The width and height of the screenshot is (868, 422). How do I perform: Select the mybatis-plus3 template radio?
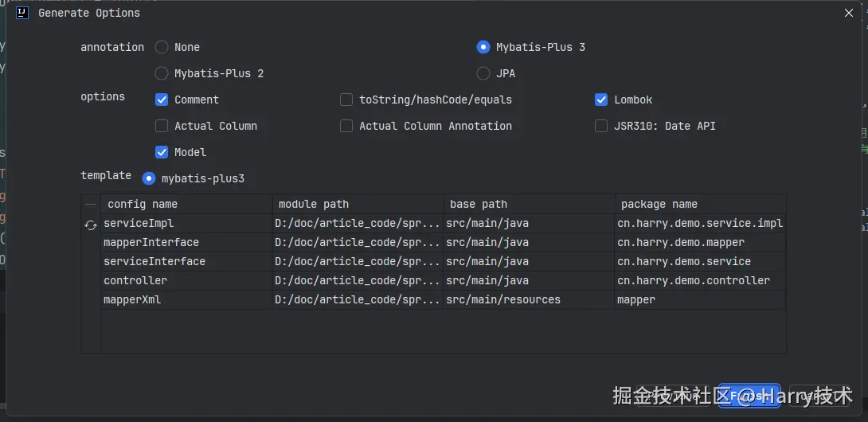(149, 178)
